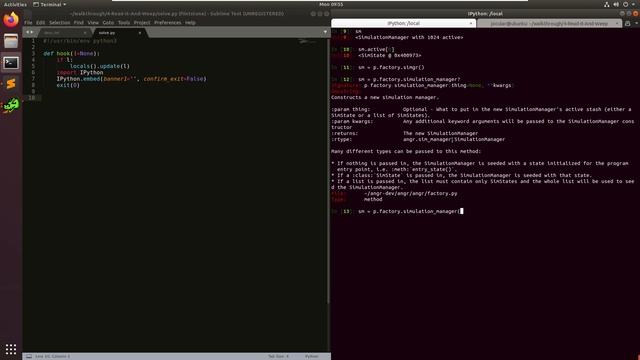Click gutter line number 10
Screen dimensions: 640x360
pos(32,98)
